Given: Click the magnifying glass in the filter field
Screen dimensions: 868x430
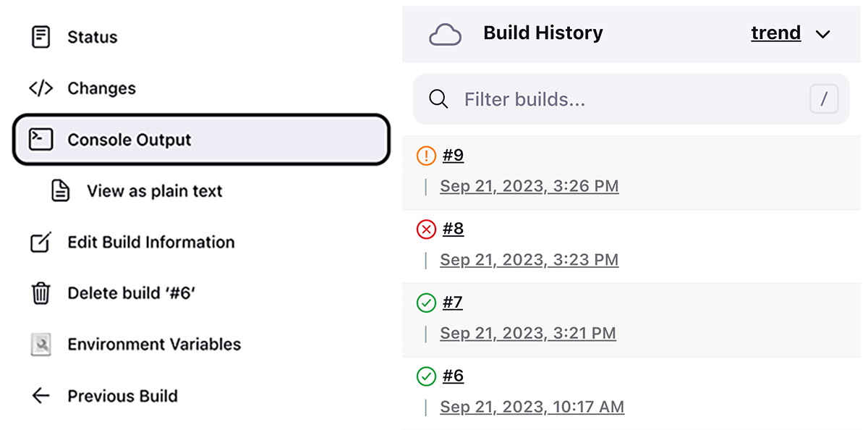Looking at the screenshot, I should 438,99.
